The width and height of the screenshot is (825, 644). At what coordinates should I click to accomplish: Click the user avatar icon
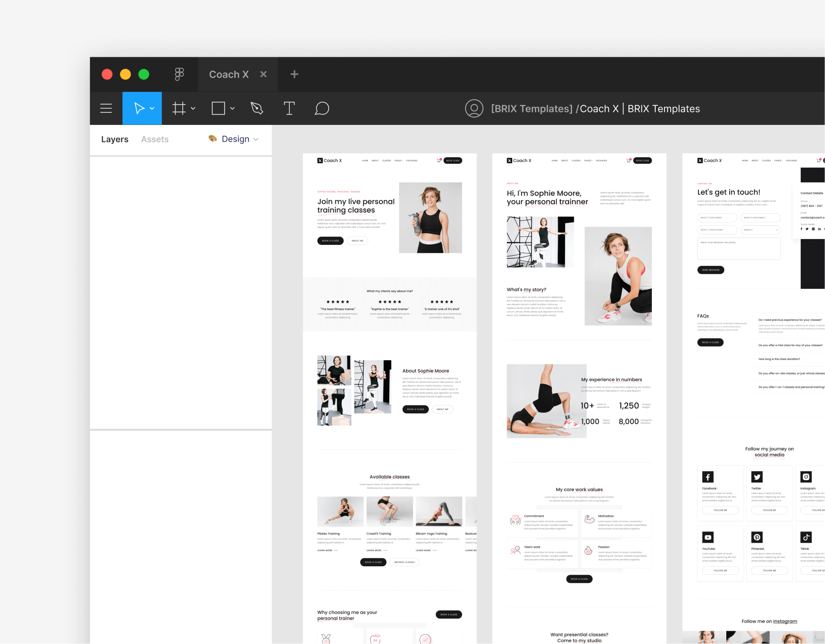click(x=474, y=109)
